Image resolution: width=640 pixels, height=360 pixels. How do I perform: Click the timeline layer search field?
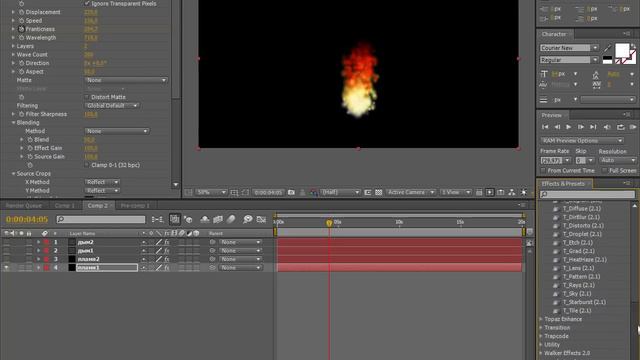tap(101, 220)
